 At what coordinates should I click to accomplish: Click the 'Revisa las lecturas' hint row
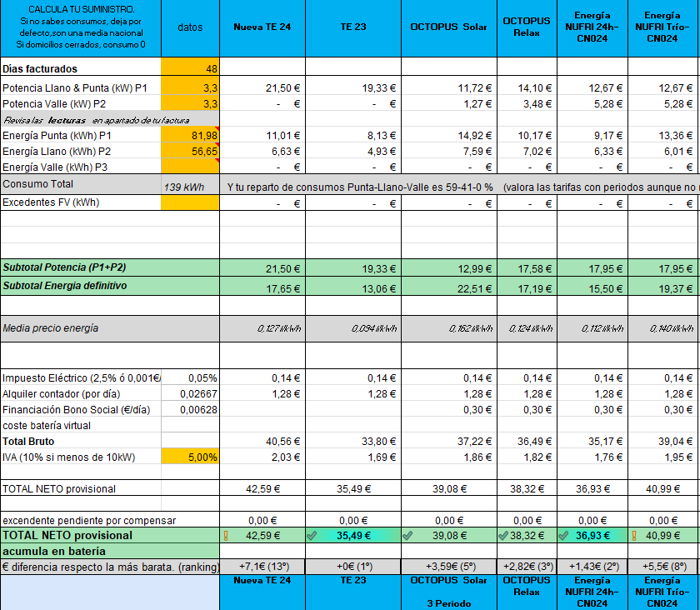pyautogui.click(x=110, y=119)
